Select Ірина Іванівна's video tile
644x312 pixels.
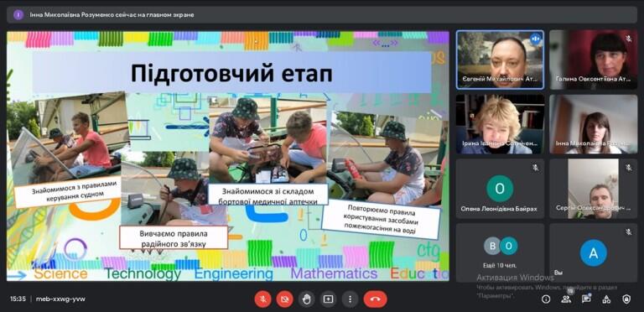click(500, 124)
